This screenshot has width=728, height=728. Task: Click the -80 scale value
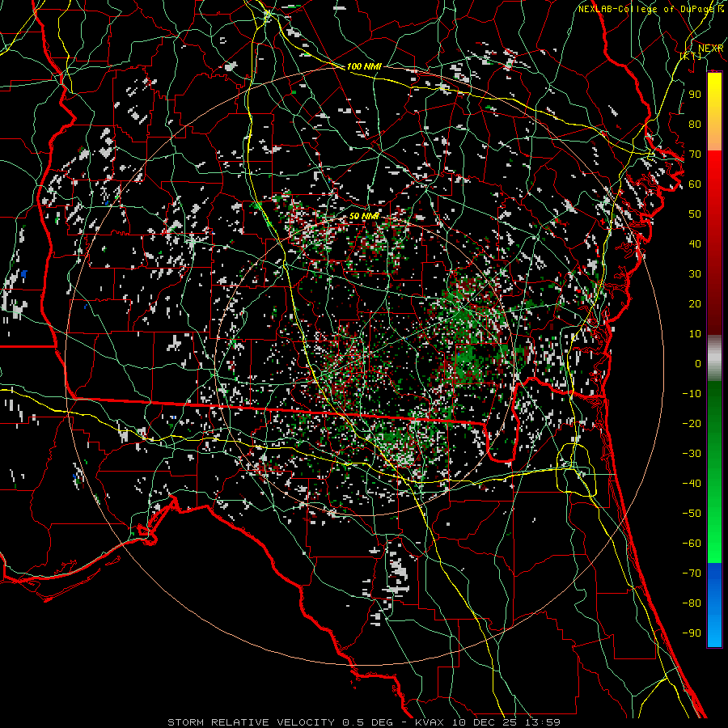pyautogui.click(x=692, y=603)
